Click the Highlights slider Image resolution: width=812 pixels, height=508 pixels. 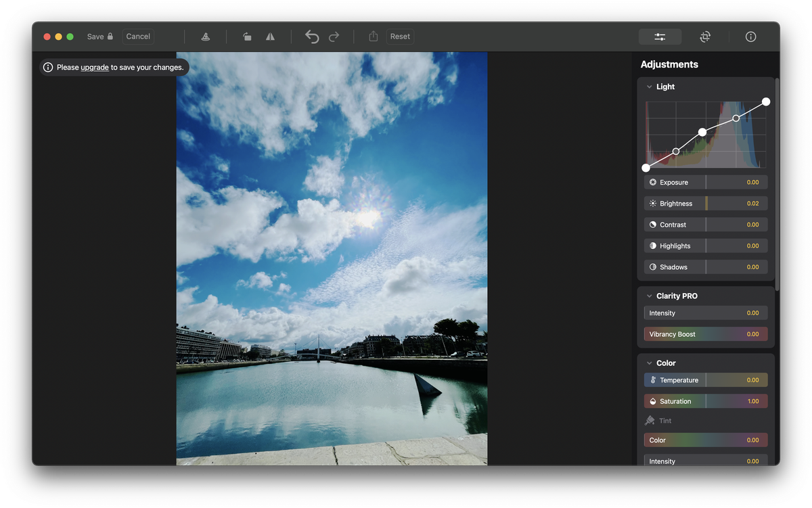click(x=706, y=246)
